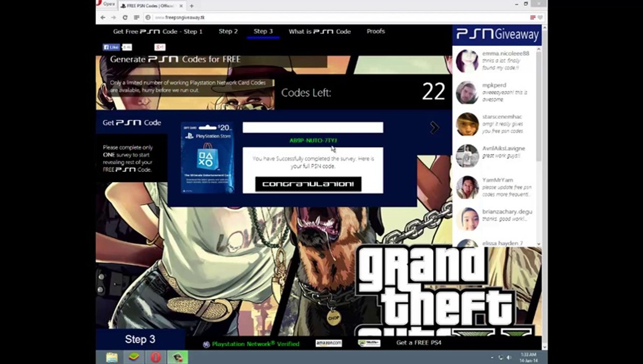643x364 pixels.
Task: Open File Explorer from the taskbar
Action: point(112,357)
